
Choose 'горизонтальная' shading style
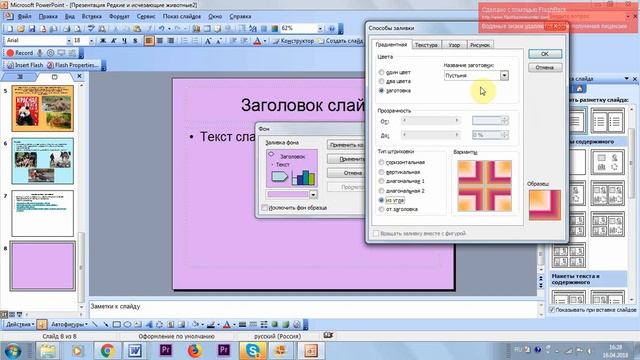point(381,162)
